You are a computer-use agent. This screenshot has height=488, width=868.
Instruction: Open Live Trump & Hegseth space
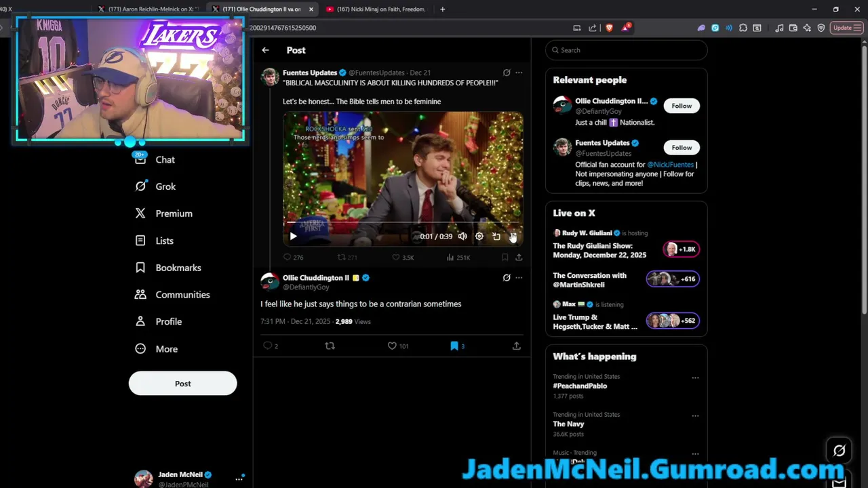coord(626,317)
